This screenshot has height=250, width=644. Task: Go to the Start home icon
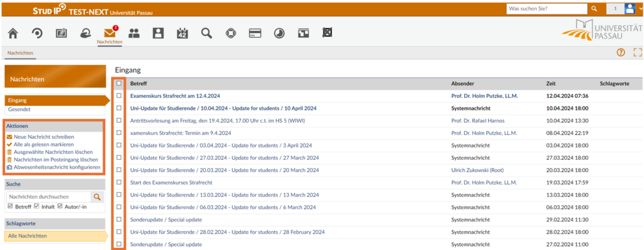tap(13, 34)
